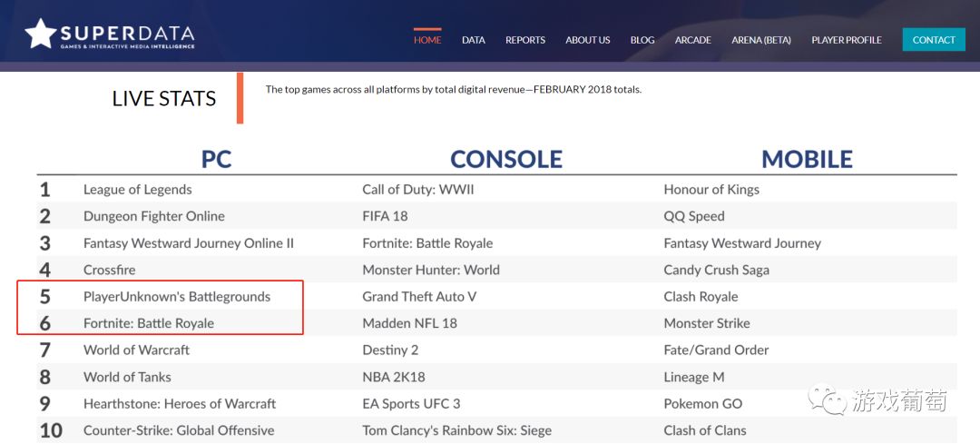The height and width of the screenshot is (444, 980).
Task: Select Monster Strike entry
Action: click(707, 323)
